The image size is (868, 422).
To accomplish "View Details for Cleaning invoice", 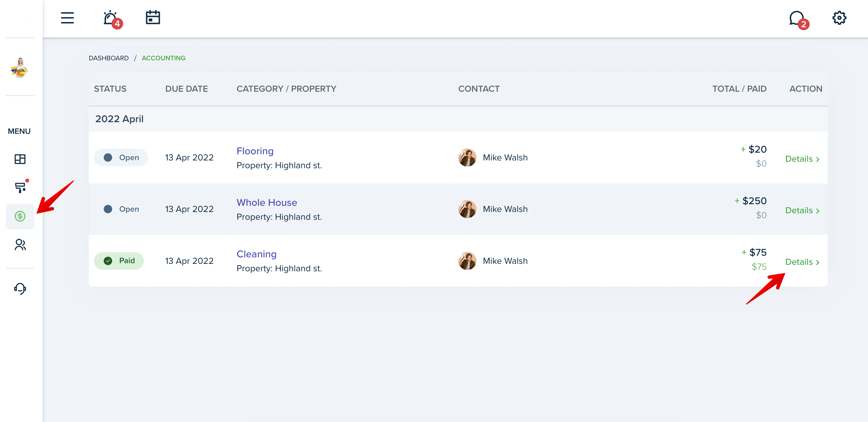I will pyautogui.click(x=803, y=262).
